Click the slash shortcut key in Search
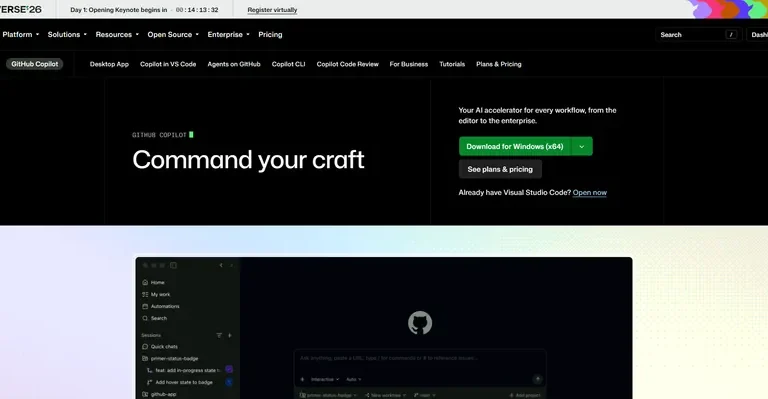Viewport: 768px width, 399px height. 731,35
